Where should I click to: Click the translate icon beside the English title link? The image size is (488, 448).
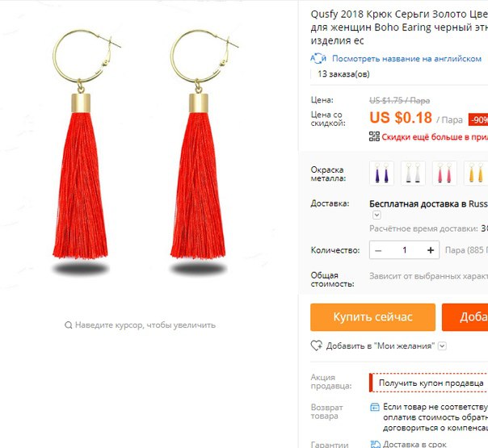point(318,58)
